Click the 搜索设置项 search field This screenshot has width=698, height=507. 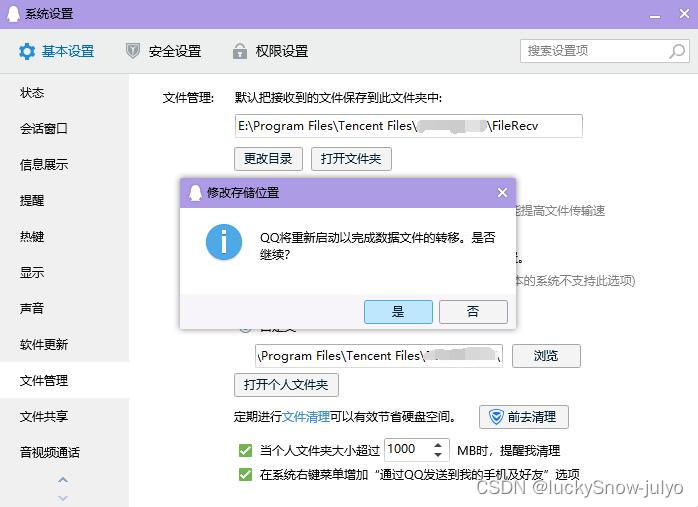pos(605,51)
